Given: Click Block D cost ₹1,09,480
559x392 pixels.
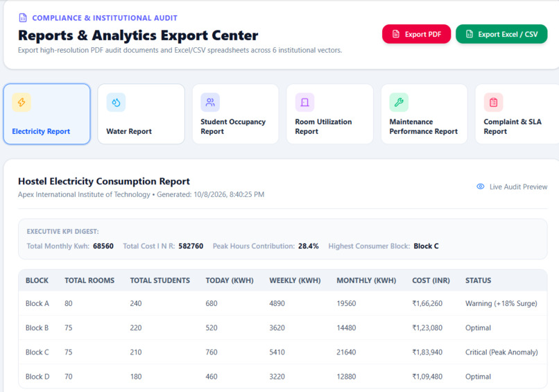Looking at the screenshot, I should [x=427, y=377].
